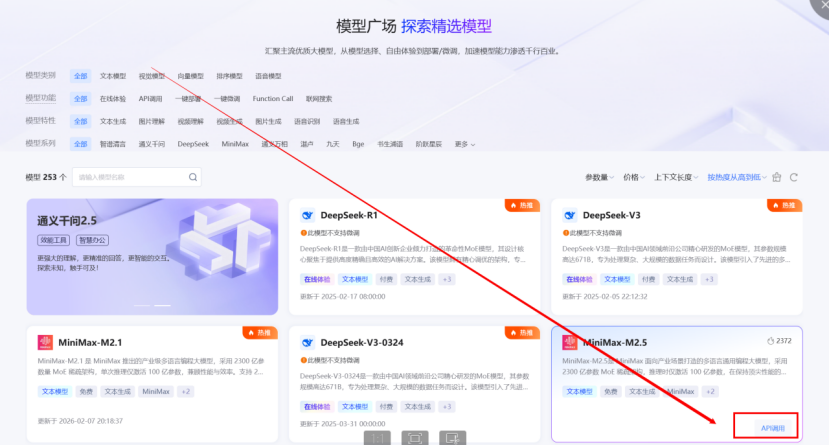This screenshot has width=830, height=446.
Task: Filter model function by Function Call
Action: [273, 99]
